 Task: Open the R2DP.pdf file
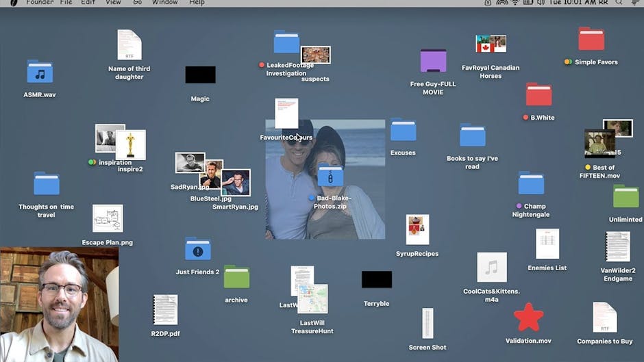point(165,310)
